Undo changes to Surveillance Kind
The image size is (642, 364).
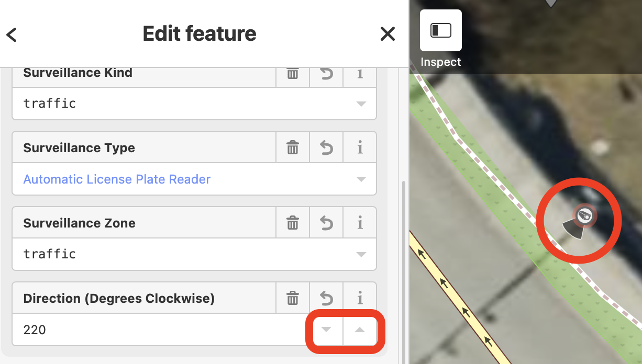pyautogui.click(x=326, y=74)
